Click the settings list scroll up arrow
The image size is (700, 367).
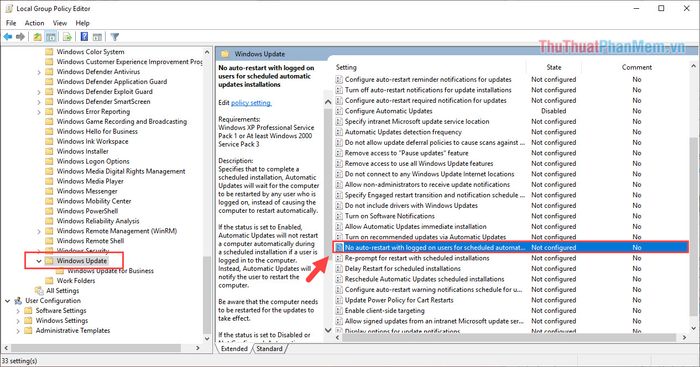click(693, 67)
